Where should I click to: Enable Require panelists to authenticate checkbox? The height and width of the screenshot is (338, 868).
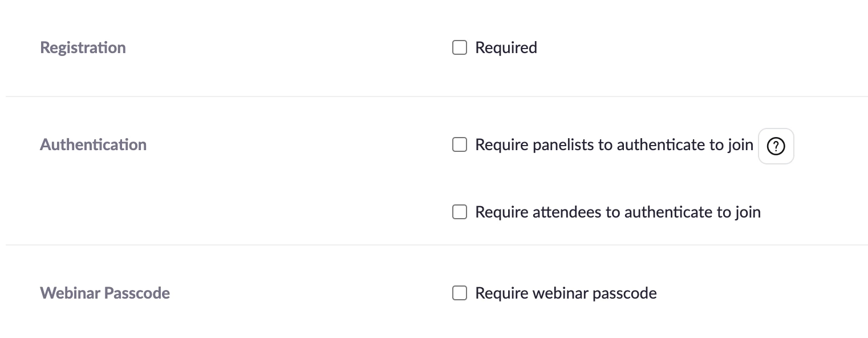point(459,145)
